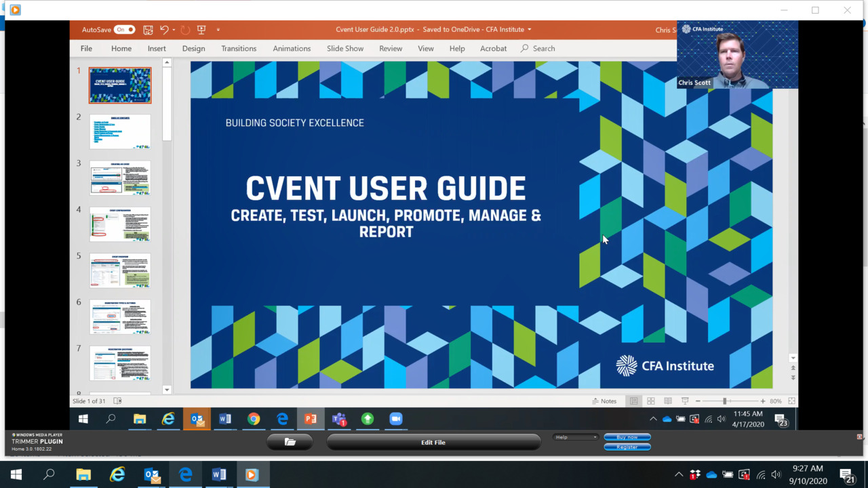This screenshot has width=868, height=488.
Task: Show hidden icons chevron in recorded system tray
Action: tap(653, 419)
